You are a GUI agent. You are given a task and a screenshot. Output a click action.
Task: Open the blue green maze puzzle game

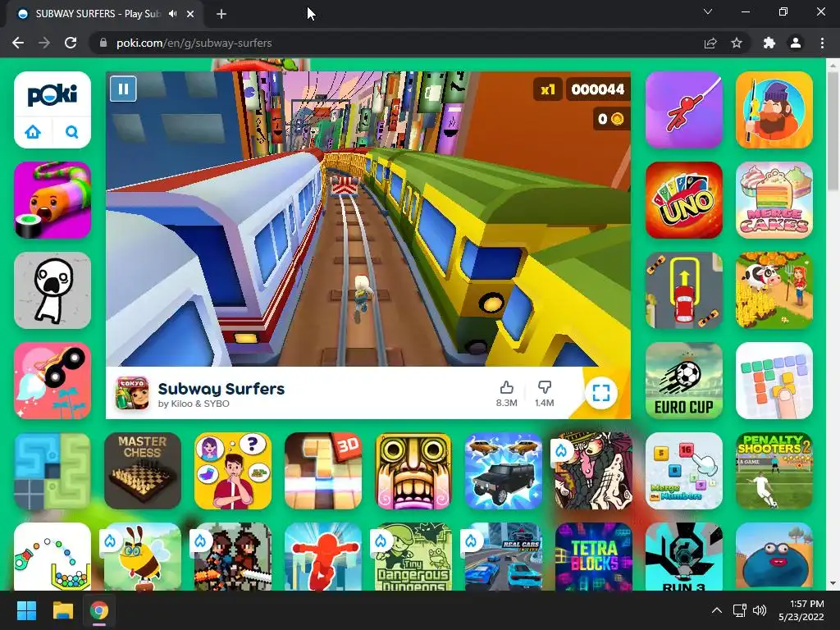tap(52, 470)
